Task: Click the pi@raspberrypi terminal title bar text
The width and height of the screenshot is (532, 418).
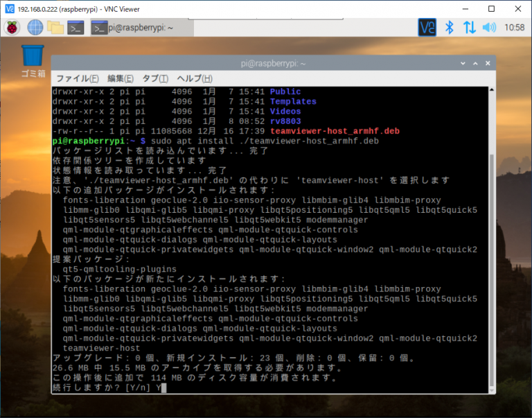Action: pyautogui.click(x=273, y=64)
